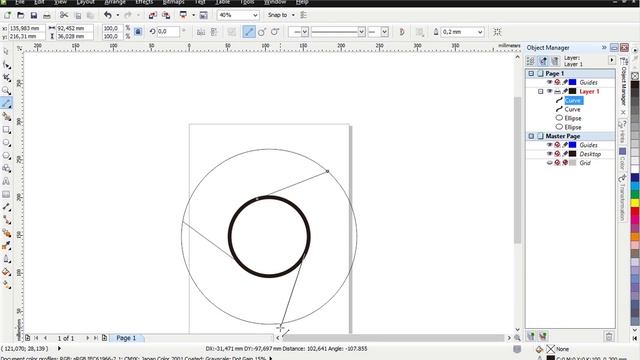Toggle visibility eye of Master Page Guides
Viewport: 640px width, 360px height.
tap(549, 145)
